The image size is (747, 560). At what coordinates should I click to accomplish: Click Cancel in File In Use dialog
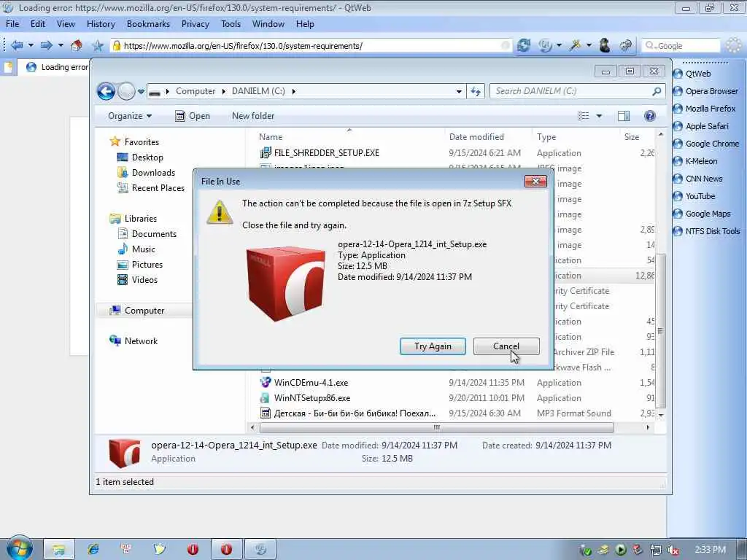(506, 346)
